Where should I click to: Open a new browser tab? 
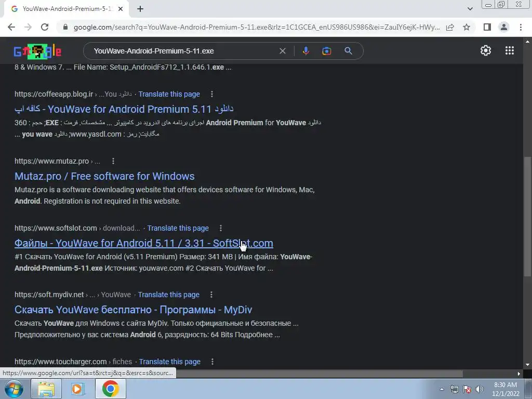tap(140, 9)
